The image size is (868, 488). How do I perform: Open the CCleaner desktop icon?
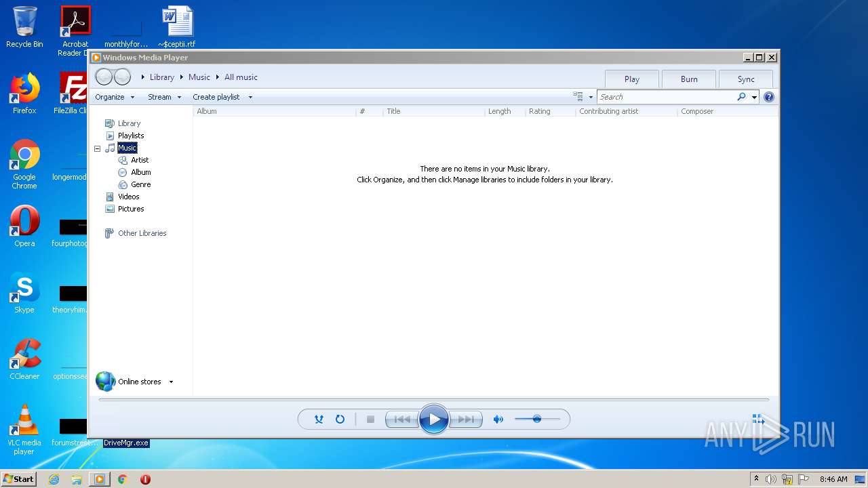pos(24,359)
